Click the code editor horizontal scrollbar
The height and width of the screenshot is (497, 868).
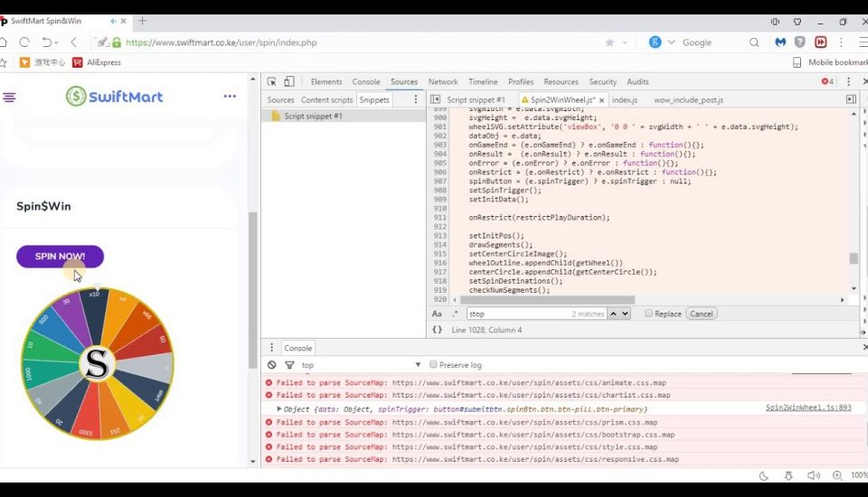pos(548,300)
